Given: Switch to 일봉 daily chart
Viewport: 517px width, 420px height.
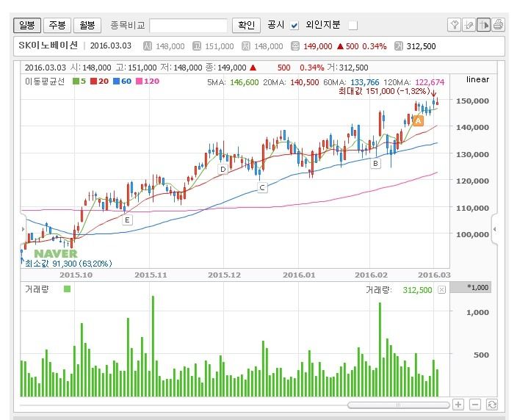Looking at the screenshot, I should (x=27, y=26).
